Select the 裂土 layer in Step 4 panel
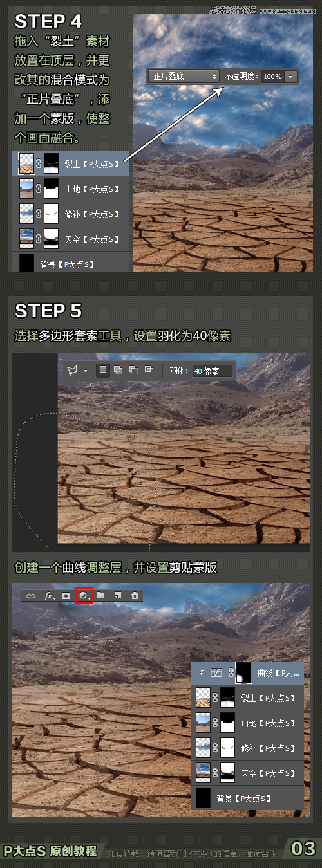 click(x=71, y=163)
